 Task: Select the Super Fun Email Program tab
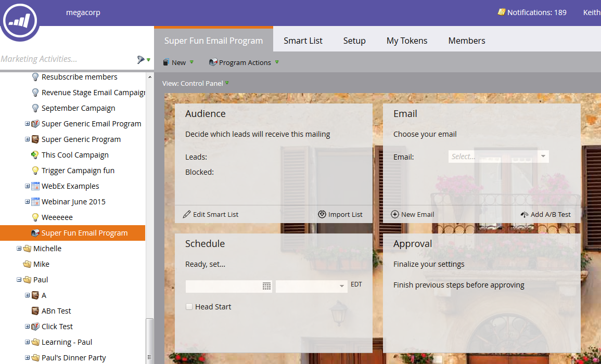point(213,40)
